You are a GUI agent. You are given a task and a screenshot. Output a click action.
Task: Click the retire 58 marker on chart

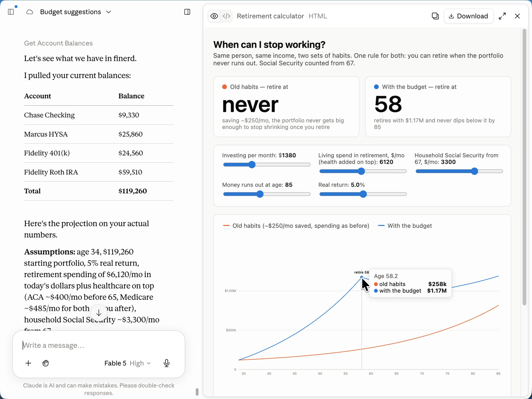(x=362, y=277)
